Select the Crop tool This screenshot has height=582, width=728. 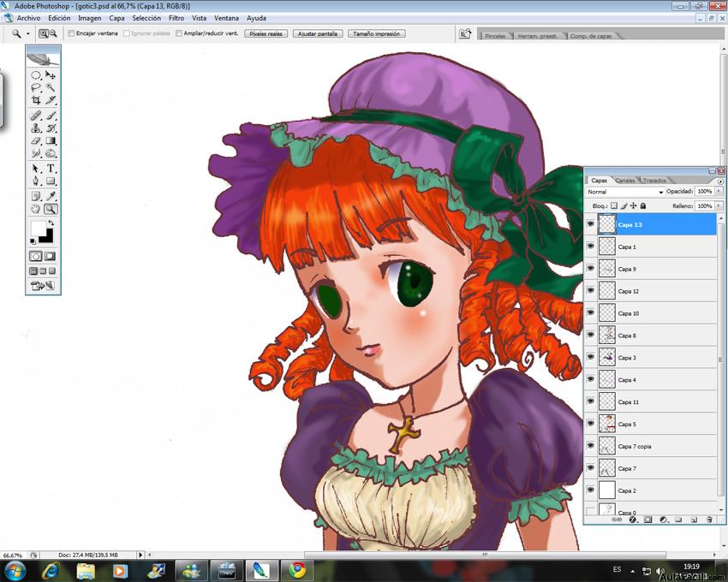[36, 100]
